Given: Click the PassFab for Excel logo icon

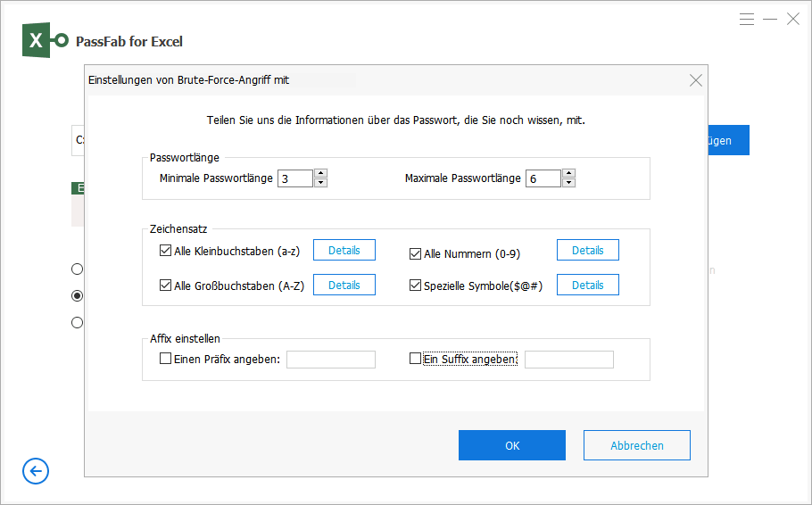Looking at the screenshot, I should pyautogui.click(x=46, y=41).
